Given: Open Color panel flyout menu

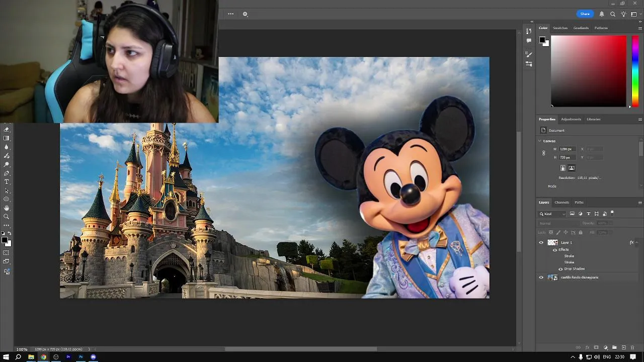Looking at the screenshot, I should (640, 28).
